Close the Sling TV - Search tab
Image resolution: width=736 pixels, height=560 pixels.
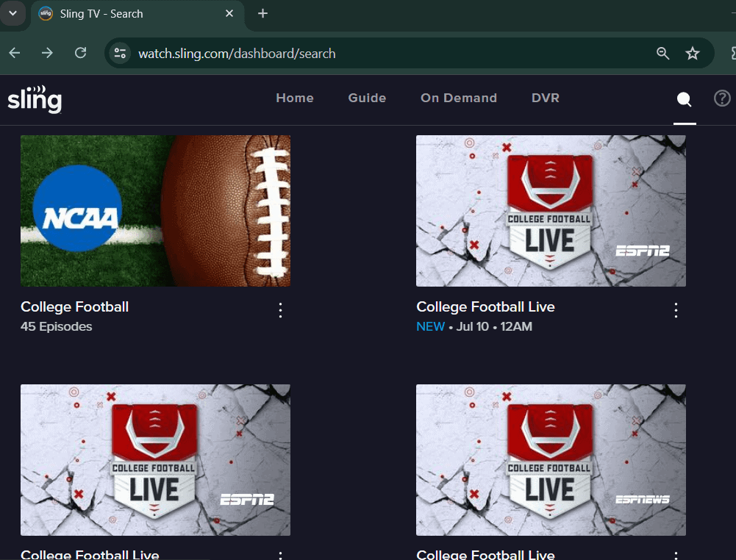[229, 14]
